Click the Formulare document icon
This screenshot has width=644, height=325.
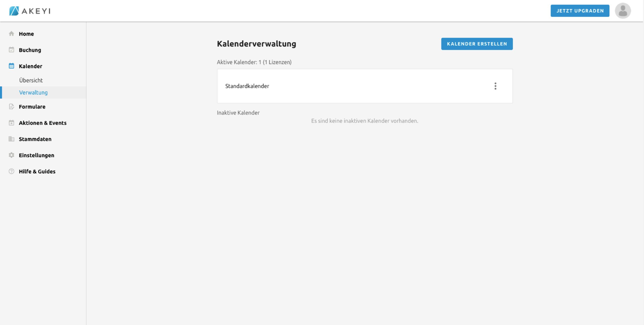click(x=11, y=107)
